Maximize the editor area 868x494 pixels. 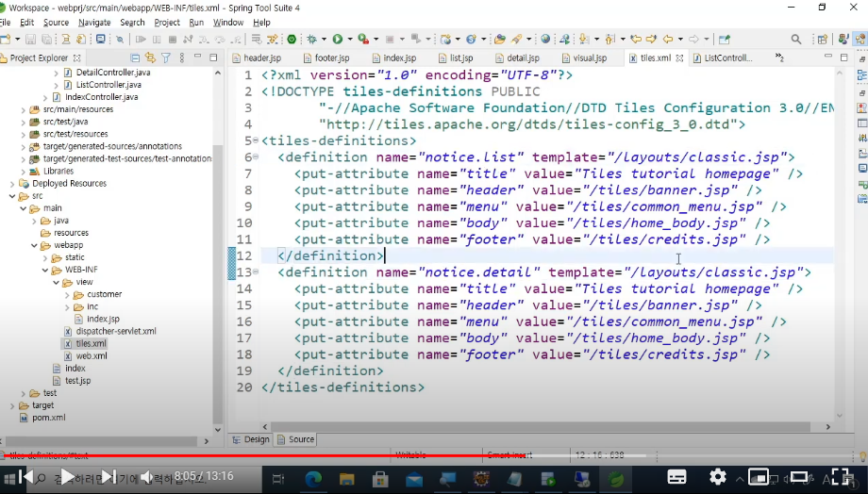[x=844, y=57]
